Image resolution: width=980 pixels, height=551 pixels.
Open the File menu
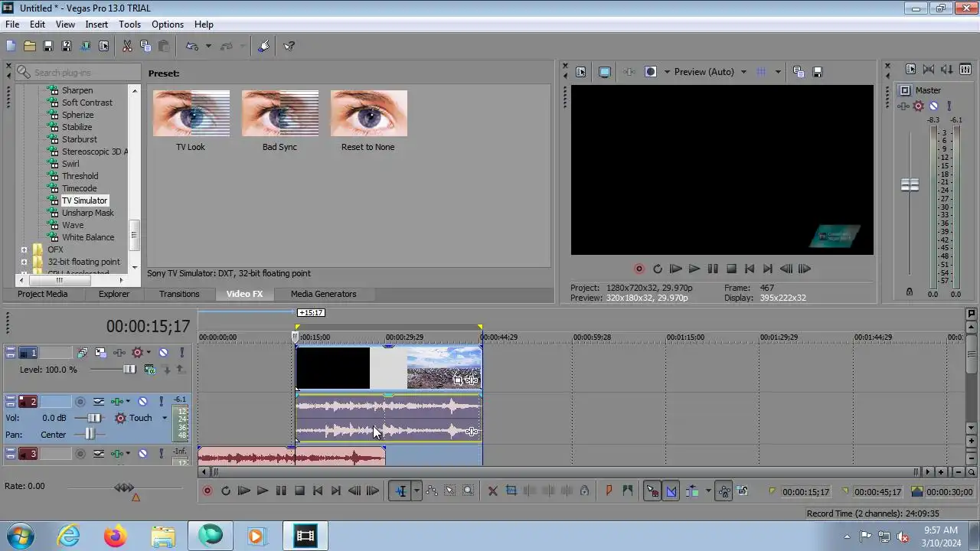12,24
